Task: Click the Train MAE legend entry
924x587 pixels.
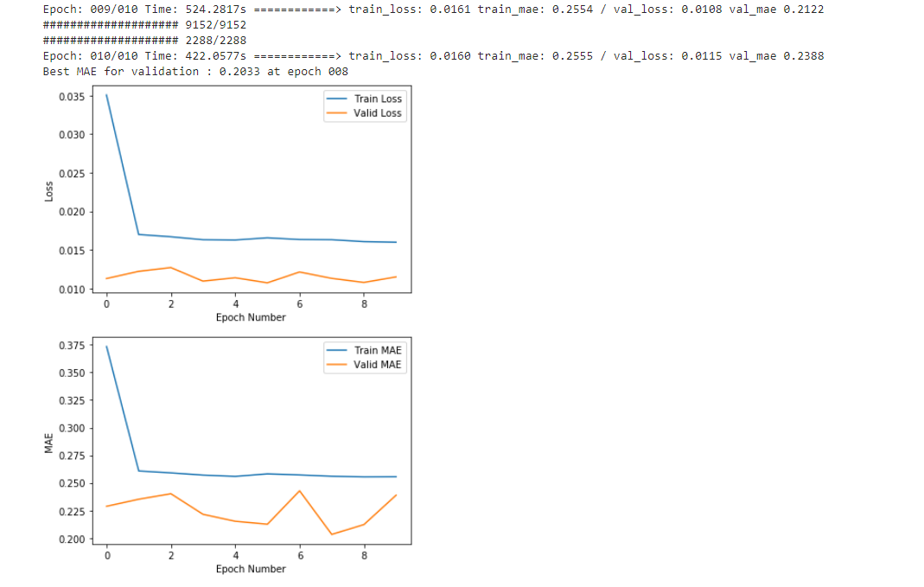Action: pos(378,350)
